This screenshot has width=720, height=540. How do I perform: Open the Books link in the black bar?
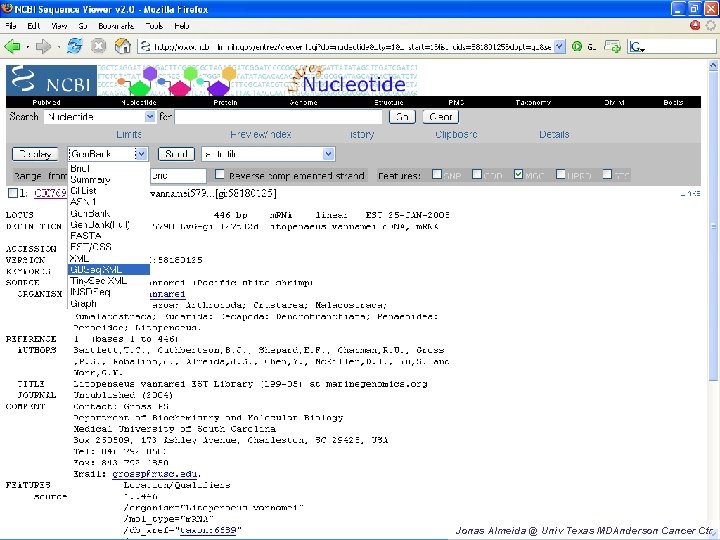coord(673,102)
